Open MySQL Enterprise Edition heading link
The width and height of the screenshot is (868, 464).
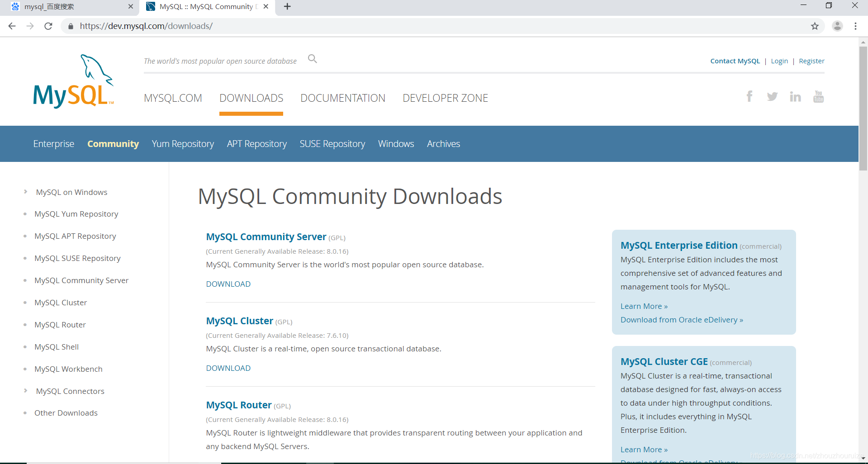679,246
